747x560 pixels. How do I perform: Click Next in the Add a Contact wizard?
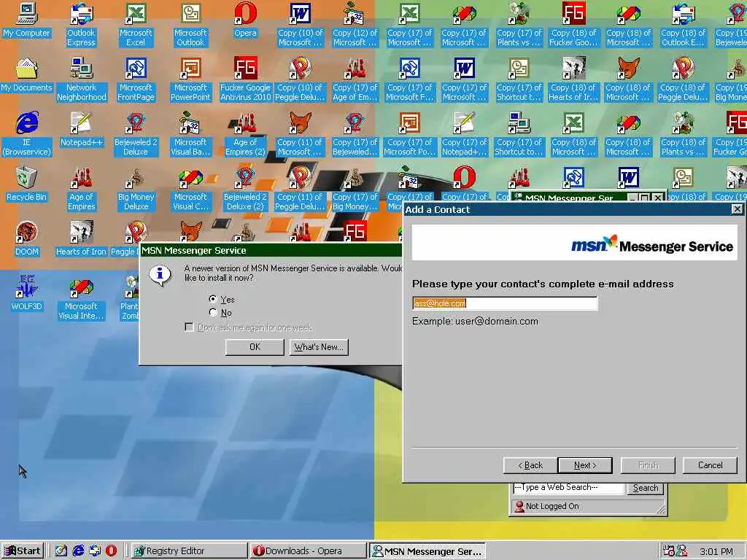pyautogui.click(x=585, y=465)
